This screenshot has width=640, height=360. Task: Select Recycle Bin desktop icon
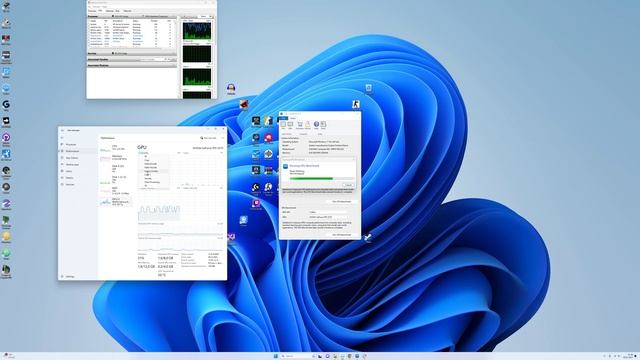[x=369, y=88]
